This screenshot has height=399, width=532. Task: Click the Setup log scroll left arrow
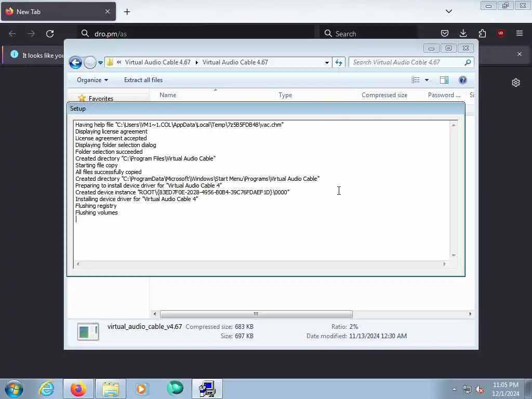pos(78,264)
